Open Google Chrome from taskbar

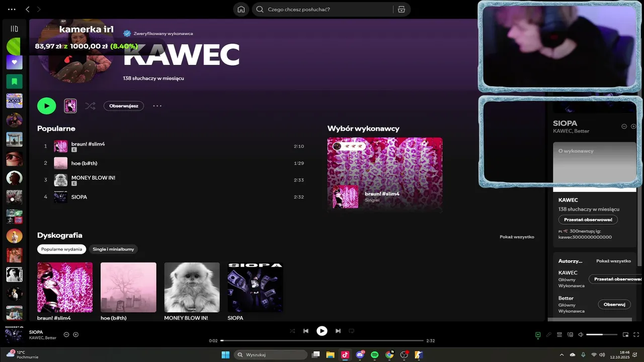tap(389, 355)
